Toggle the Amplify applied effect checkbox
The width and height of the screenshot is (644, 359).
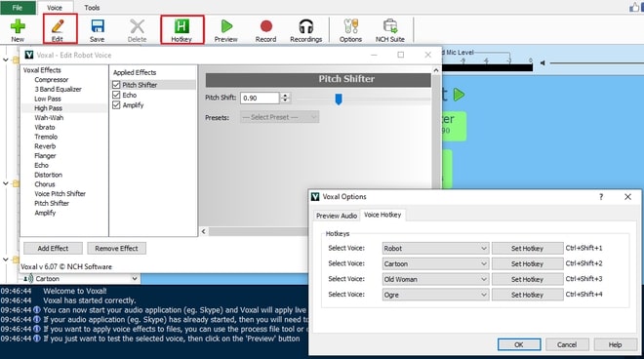tap(116, 105)
